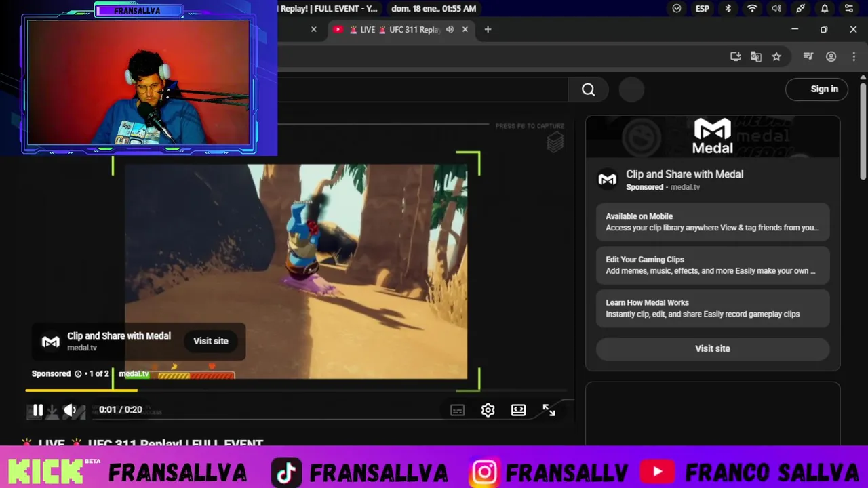
Task: Click the translate page icon
Action: 756,56
